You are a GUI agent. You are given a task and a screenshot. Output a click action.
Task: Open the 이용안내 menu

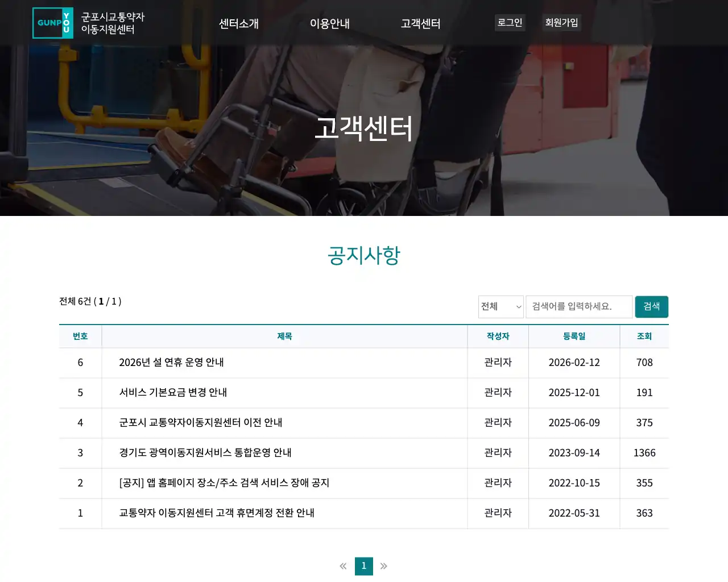[330, 23]
